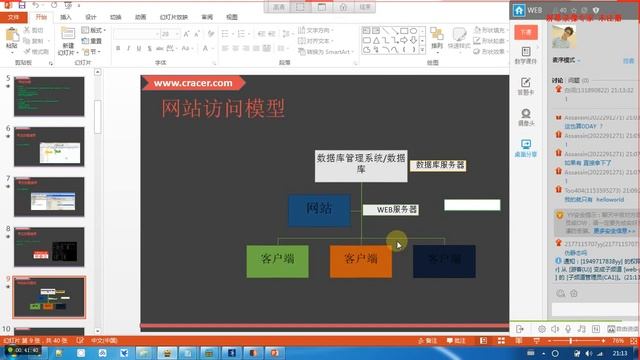Open the Align Text dropdown
Screen dimensions: 640x360
click(316, 41)
